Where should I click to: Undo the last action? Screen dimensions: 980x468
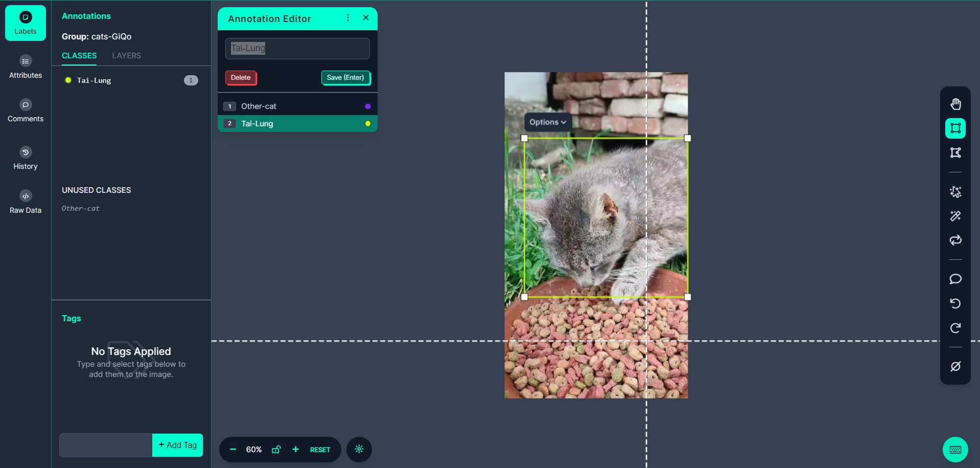(955, 303)
